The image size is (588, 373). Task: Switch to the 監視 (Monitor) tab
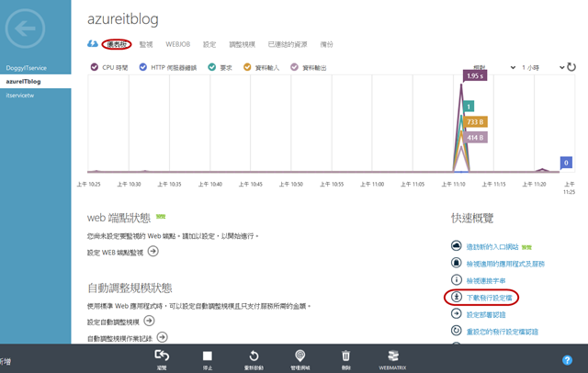[x=146, y=44]
